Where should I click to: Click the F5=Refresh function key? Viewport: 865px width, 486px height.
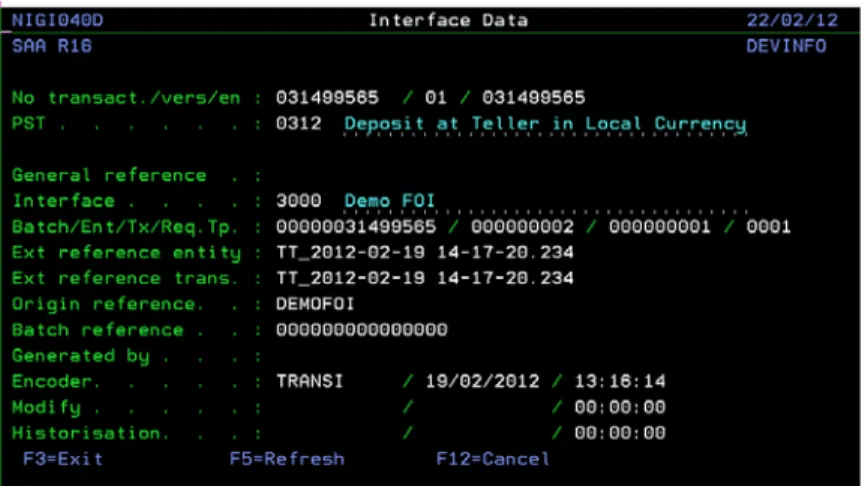pyautogui.click(x=287, y=459)
